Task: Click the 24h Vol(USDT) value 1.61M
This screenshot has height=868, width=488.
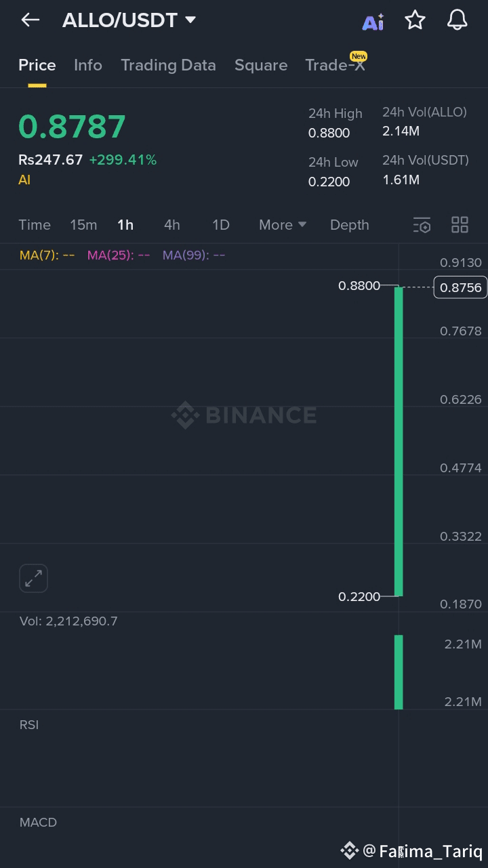Action: click(401, 180)
